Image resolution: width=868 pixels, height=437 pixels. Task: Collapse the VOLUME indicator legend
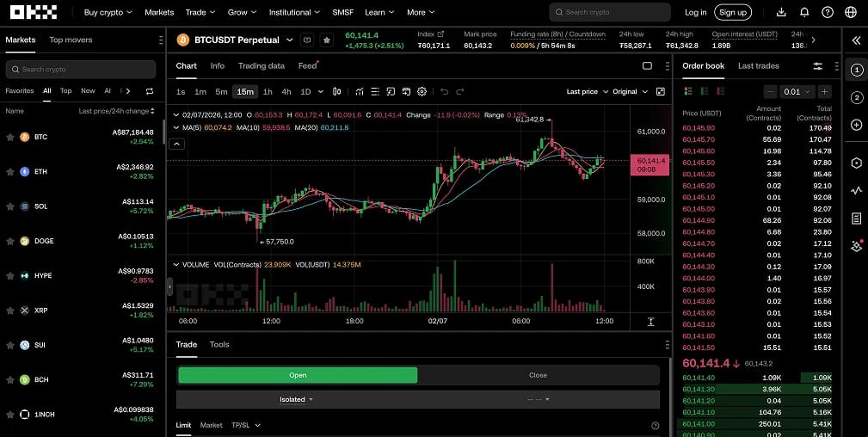(176, 265)
